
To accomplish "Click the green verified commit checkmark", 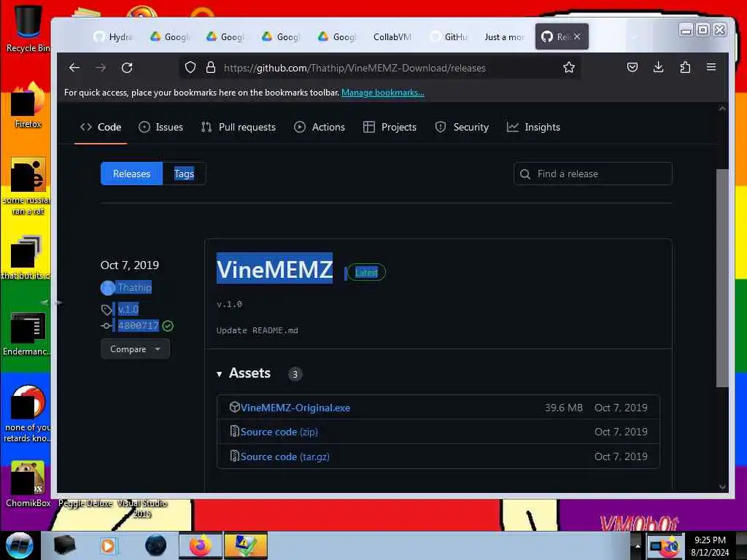I will tap(168, 326).
